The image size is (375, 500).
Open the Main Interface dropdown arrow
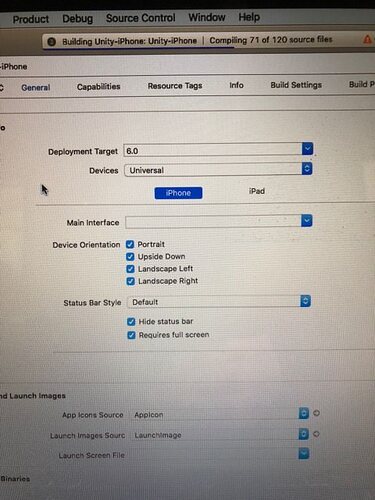point(307,220)
